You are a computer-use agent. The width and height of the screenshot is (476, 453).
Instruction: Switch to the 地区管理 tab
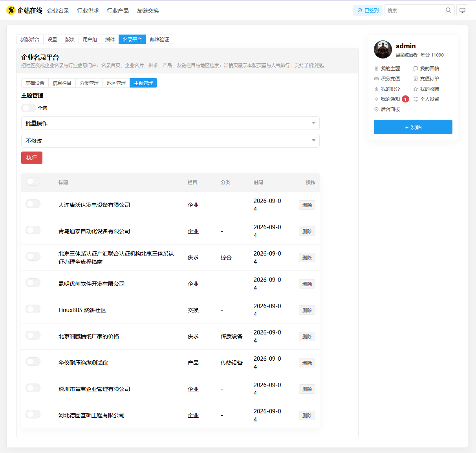coord(116,83)
